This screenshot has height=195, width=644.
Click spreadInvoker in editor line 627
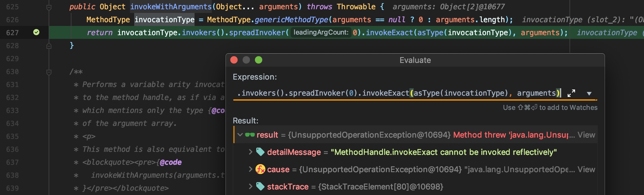pyautogui.click(x=257, y=33)
